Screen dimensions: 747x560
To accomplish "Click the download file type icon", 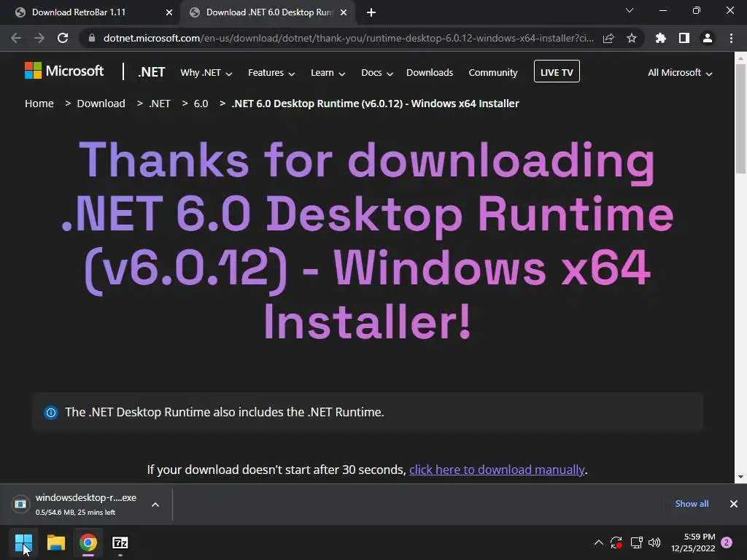I will [20, 504].
